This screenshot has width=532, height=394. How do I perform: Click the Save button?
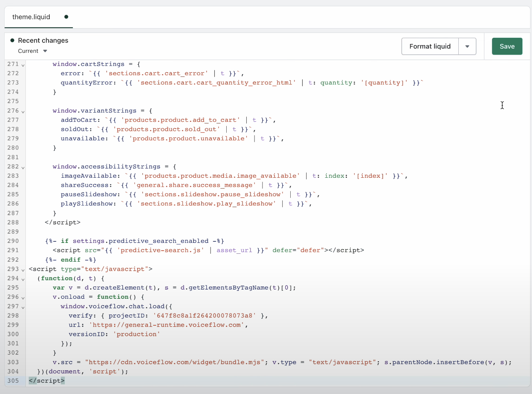(507, 46)
